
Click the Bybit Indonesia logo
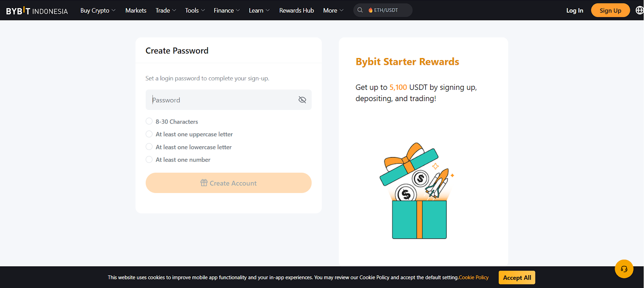click(37, 10)
